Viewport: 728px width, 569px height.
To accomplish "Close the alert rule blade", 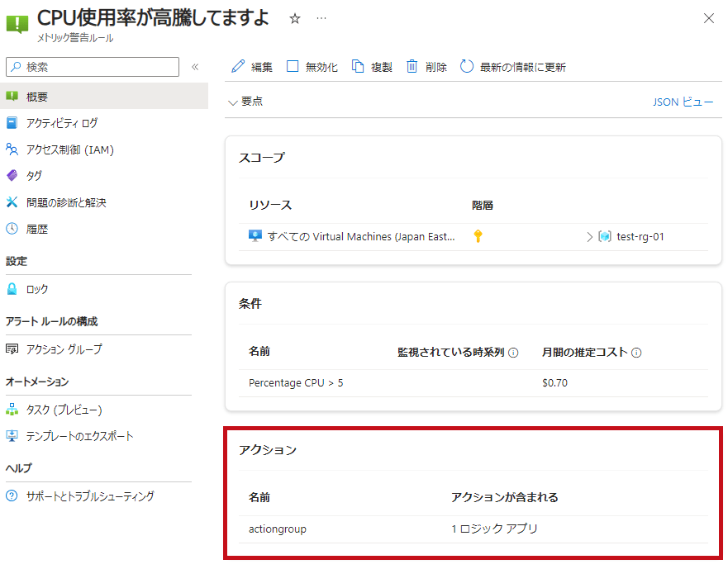I will (x=708, y=18).
